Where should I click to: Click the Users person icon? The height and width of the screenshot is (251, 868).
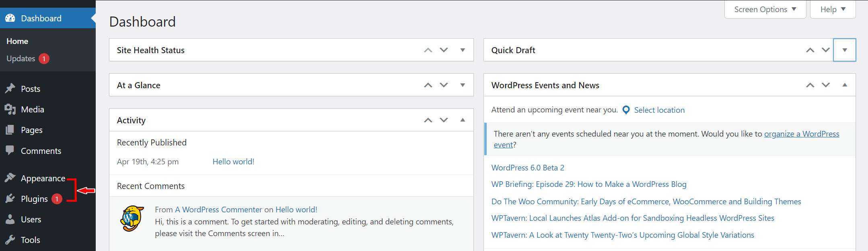10,219
